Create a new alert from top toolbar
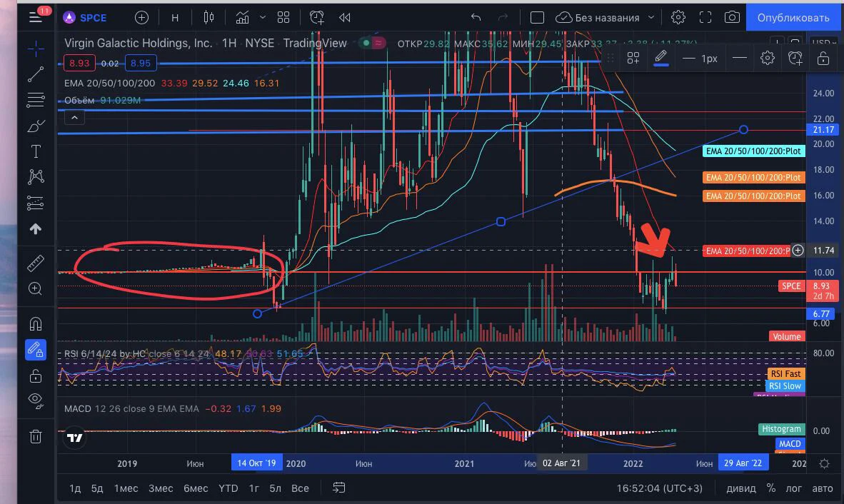 coord(317,18)
